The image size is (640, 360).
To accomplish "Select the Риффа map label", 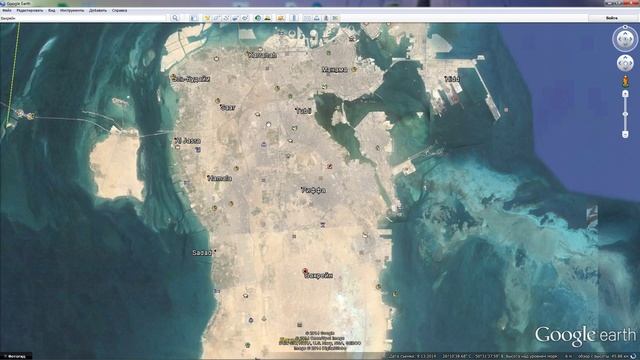I will pyautogui.click(x=313, y=190).
